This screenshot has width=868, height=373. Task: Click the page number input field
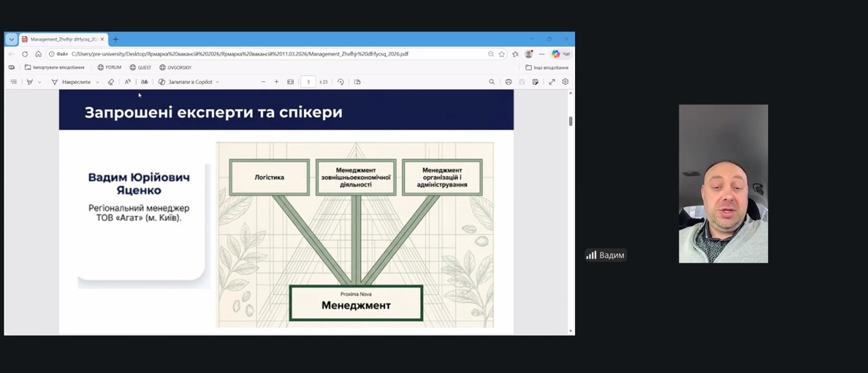tap(308, 82)
